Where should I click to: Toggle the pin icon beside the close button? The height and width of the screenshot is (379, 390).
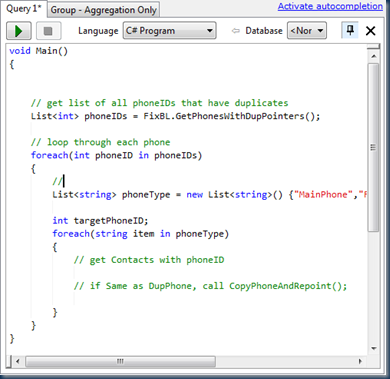(350, 31)
